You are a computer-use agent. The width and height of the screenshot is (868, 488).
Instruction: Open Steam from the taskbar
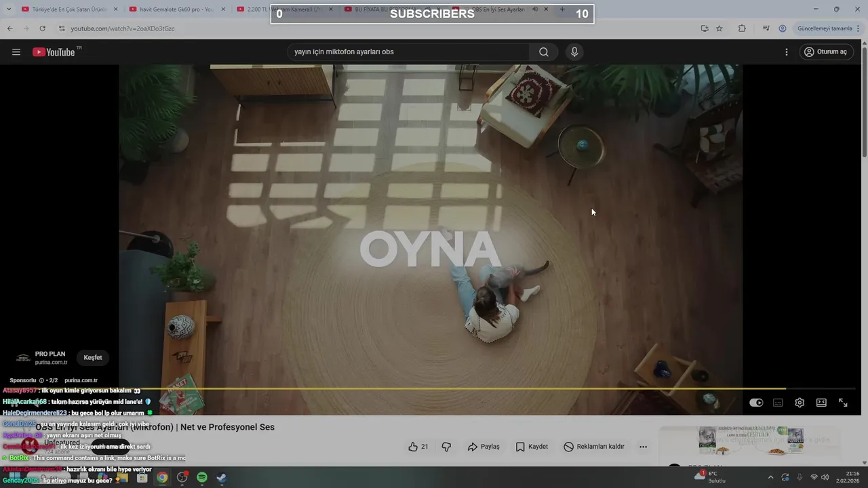point(222,478)
